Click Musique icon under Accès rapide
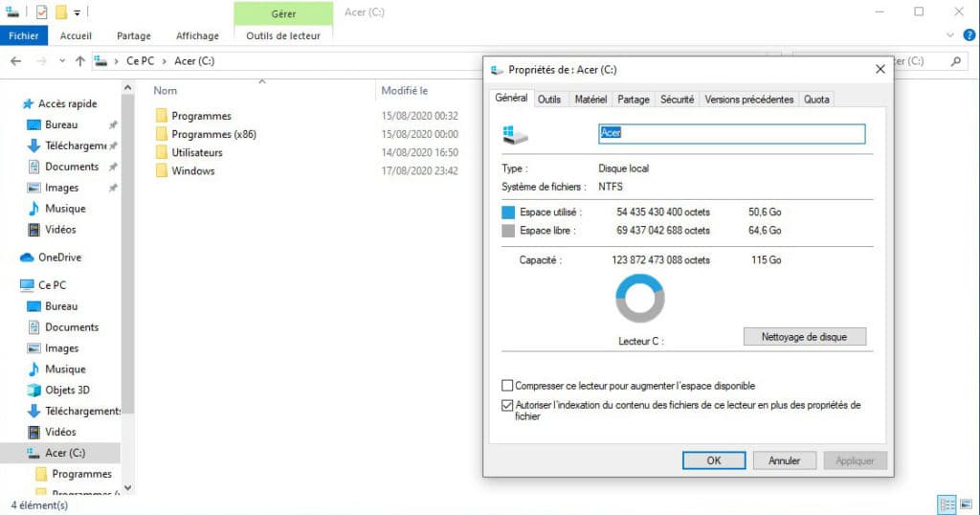Image resolution: width=980 pixels, height=515 pixels. tap(33, 208)
